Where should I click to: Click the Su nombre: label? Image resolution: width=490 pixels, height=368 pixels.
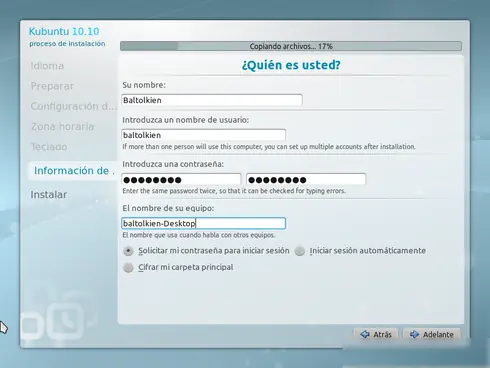pos(144,85)
